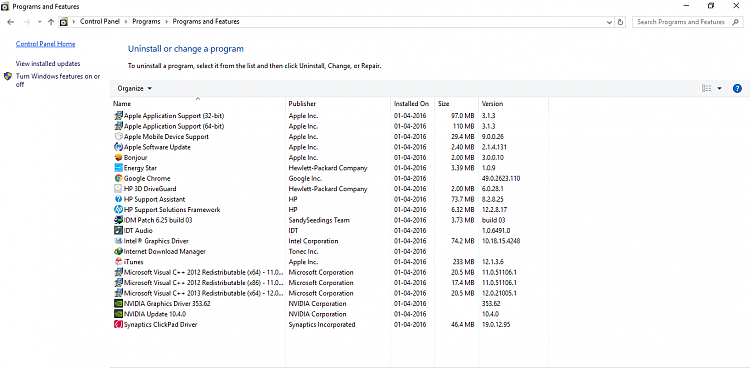Click version 10.18.15.4248 cell
The width and height of the screenshot is (750, 368).
point(501,241)
